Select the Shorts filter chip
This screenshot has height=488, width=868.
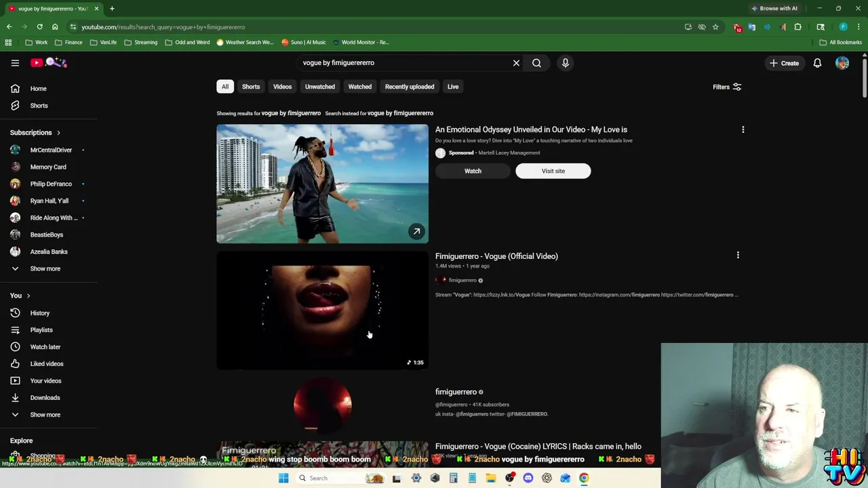click(x=251, y=87)
